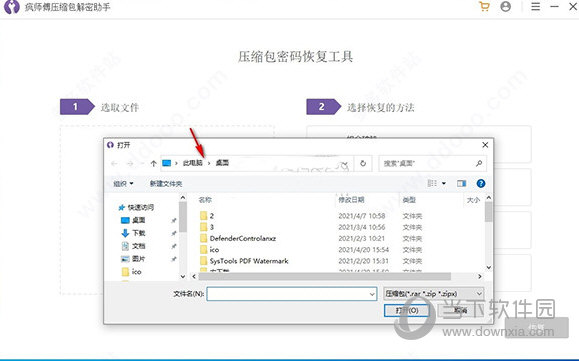This screenshot has height=361, width=579.
Task: Toggle the preview pane icon
Action: [x=462, y=183]
